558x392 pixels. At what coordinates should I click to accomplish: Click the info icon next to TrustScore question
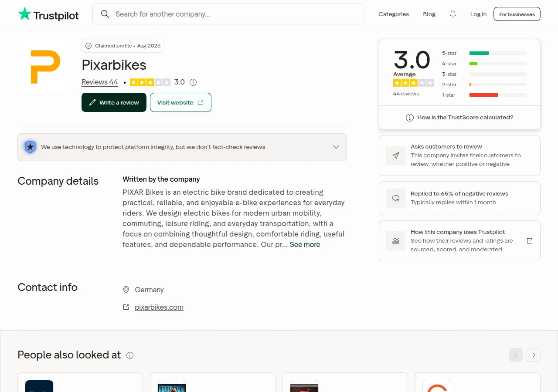coord(410,117)
